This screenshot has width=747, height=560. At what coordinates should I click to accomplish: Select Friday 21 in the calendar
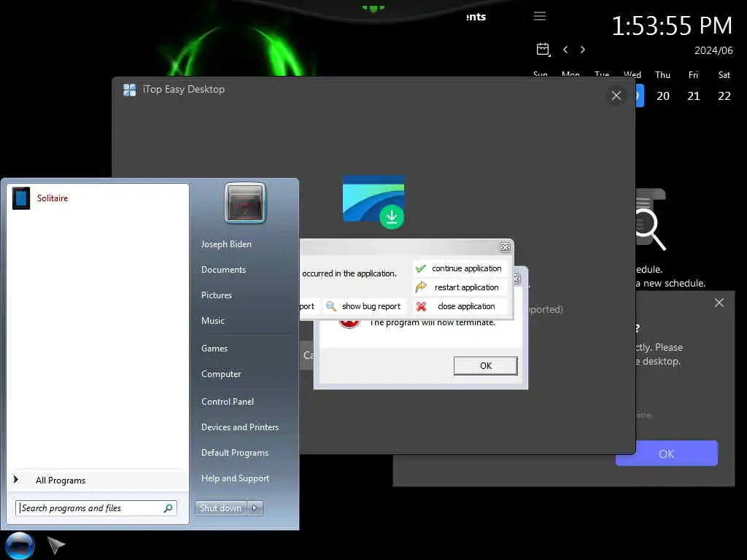[x=694, y=96]
